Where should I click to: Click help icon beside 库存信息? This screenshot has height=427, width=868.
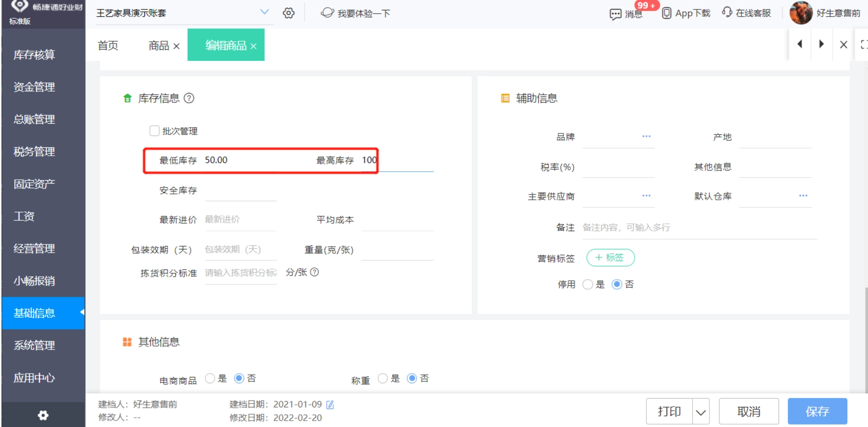189,98
